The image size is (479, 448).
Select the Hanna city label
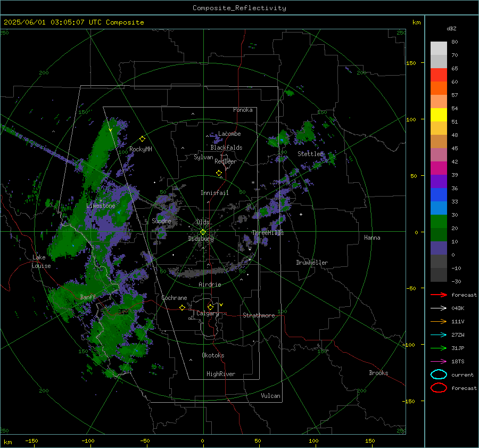(x=372, y=238)
